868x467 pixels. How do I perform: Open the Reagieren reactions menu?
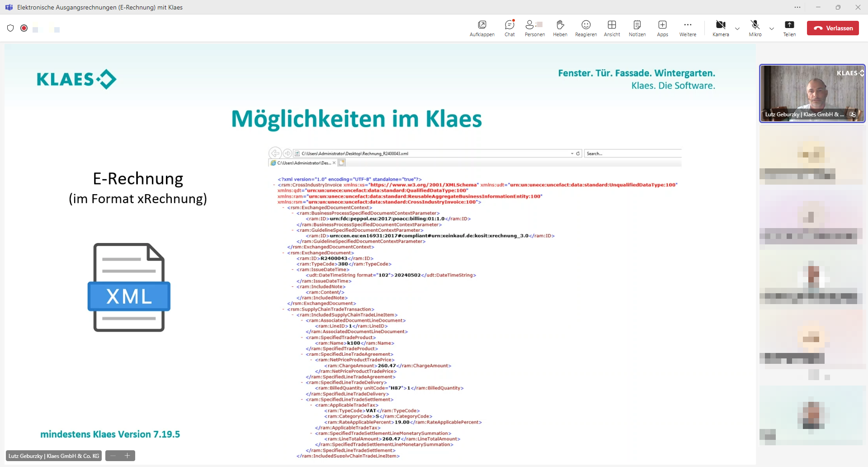click(x=586, y=28)
